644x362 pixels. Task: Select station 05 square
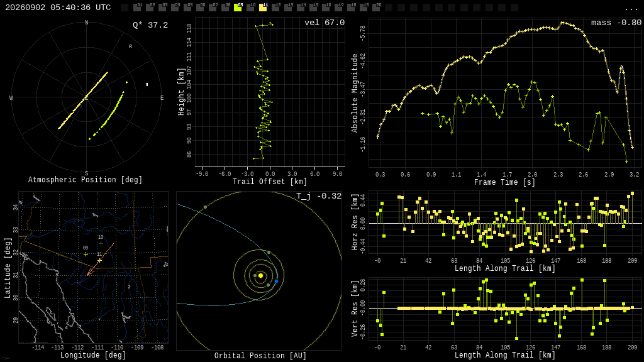coord(187,8)
